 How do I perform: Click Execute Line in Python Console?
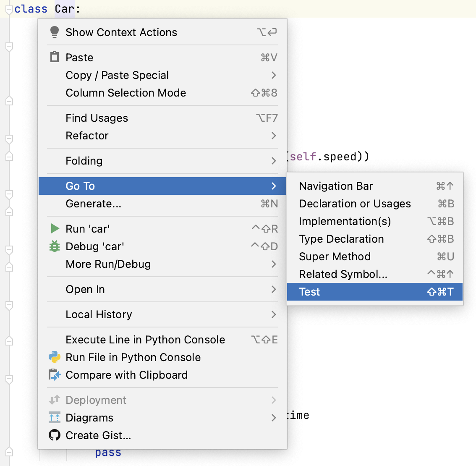[x=145, y=340]
